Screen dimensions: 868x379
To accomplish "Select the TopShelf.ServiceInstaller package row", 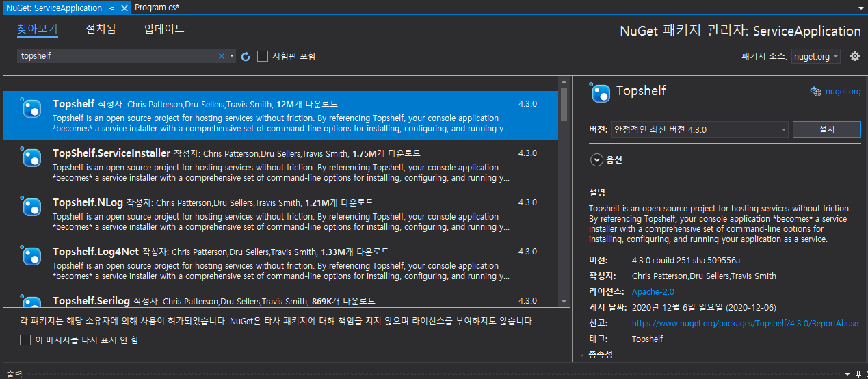I will (280, 165).
